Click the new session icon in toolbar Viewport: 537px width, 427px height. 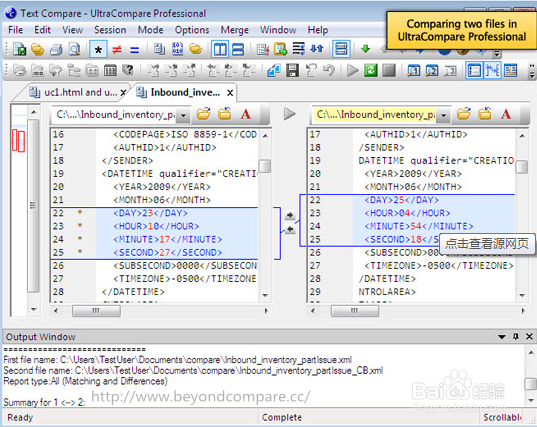[x=20, y=49]
